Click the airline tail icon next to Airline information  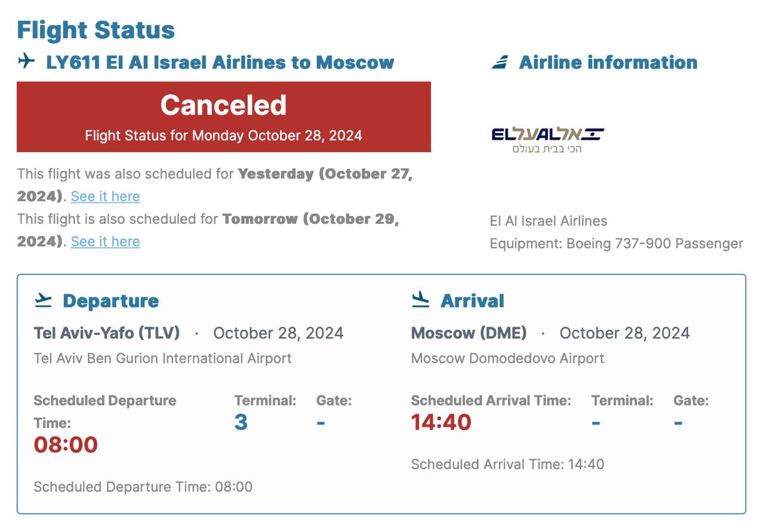click(x=500, y=62)
